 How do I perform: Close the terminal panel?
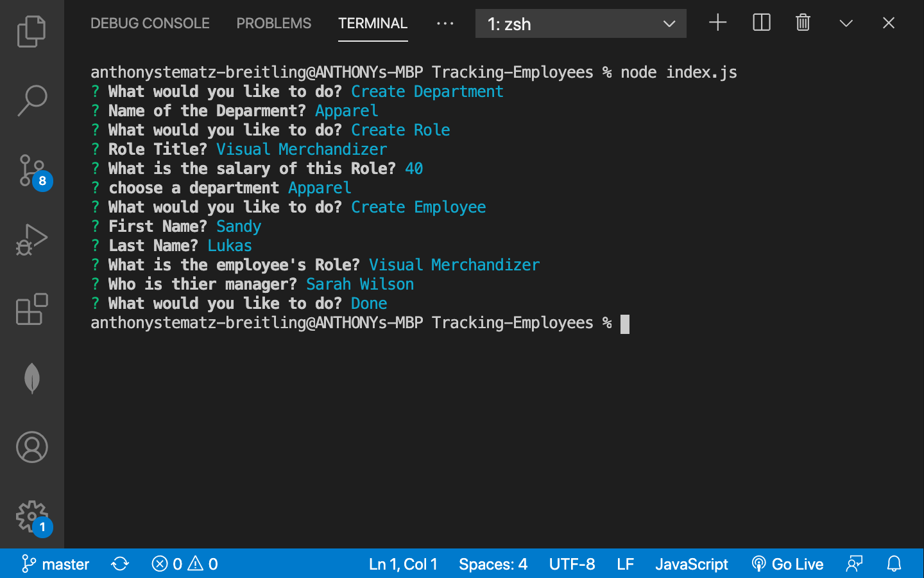click(889, 23)
